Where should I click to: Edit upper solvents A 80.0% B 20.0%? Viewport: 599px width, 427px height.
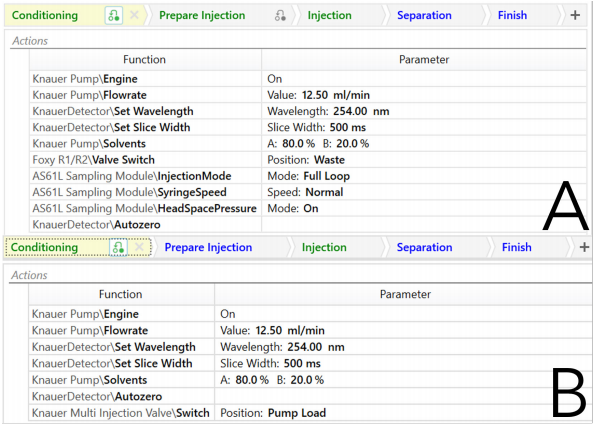pos(318,144)
